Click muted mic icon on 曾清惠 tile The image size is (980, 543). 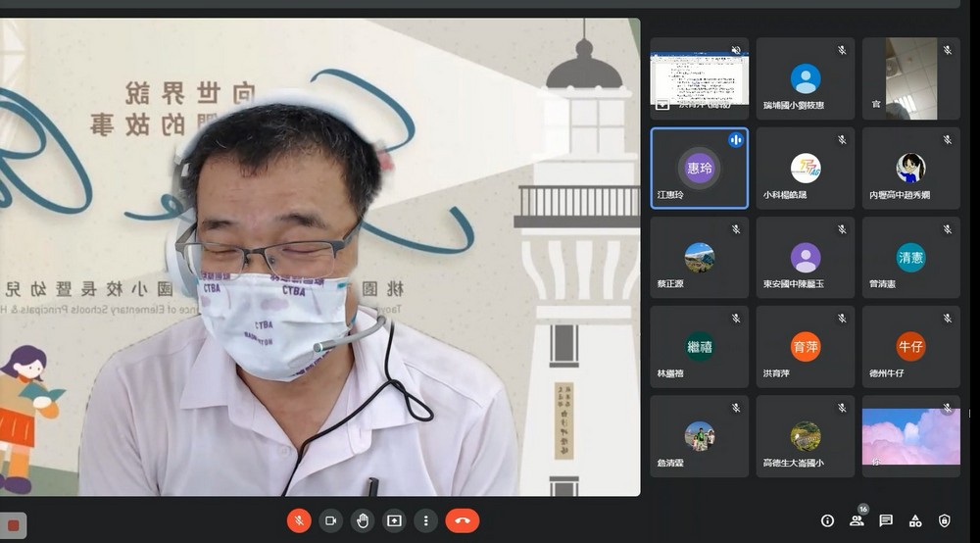coord(948,229)
